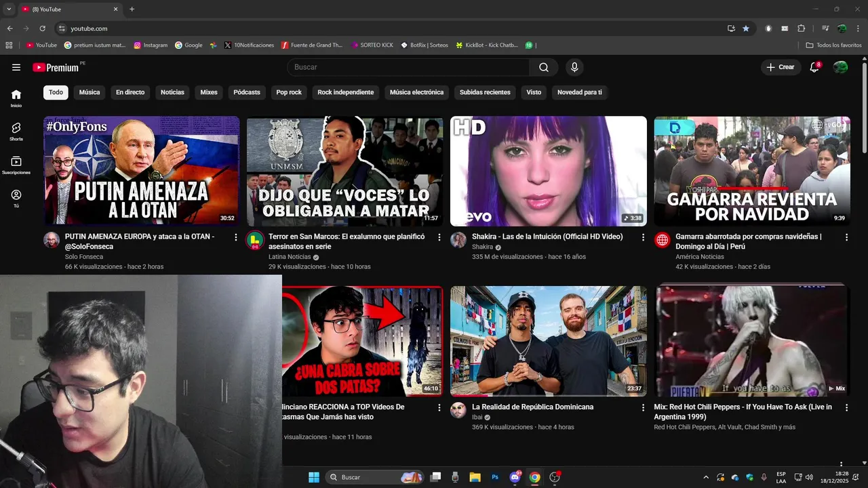
Task: Open options menu for Ibai República Dominicana video
Action: point(643,407)
